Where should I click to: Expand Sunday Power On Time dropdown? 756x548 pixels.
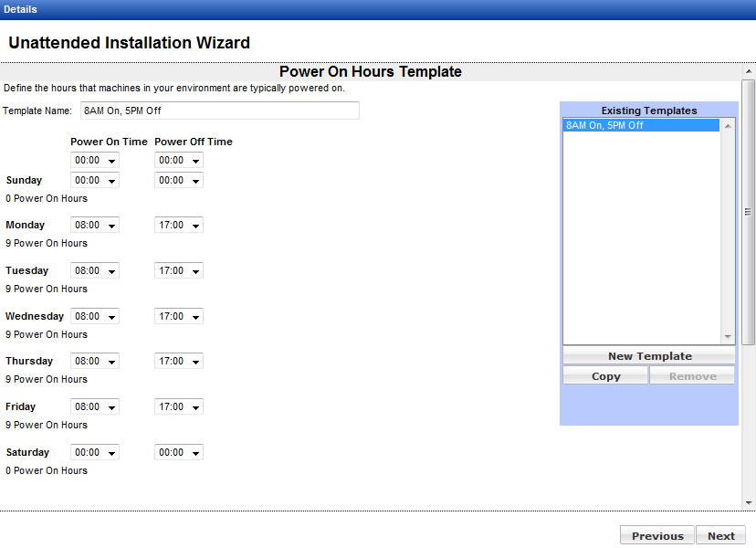pos(95,181)
